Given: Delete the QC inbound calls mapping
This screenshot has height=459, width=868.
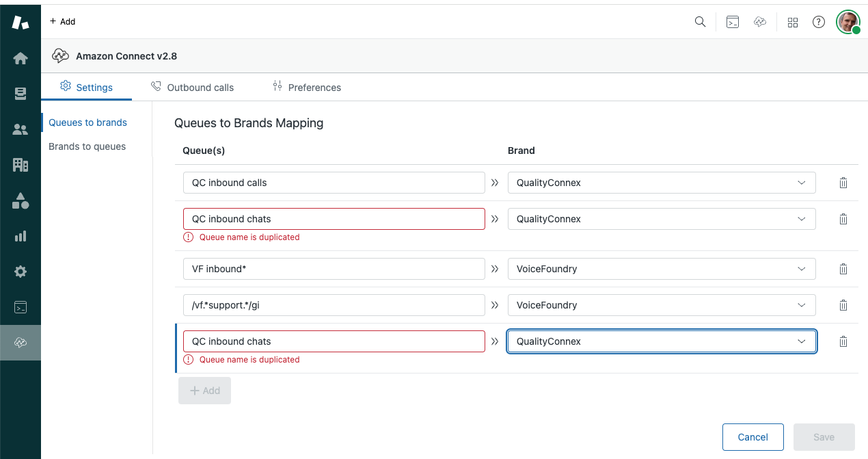Looking at the screenshot, I should pos(843,183).
